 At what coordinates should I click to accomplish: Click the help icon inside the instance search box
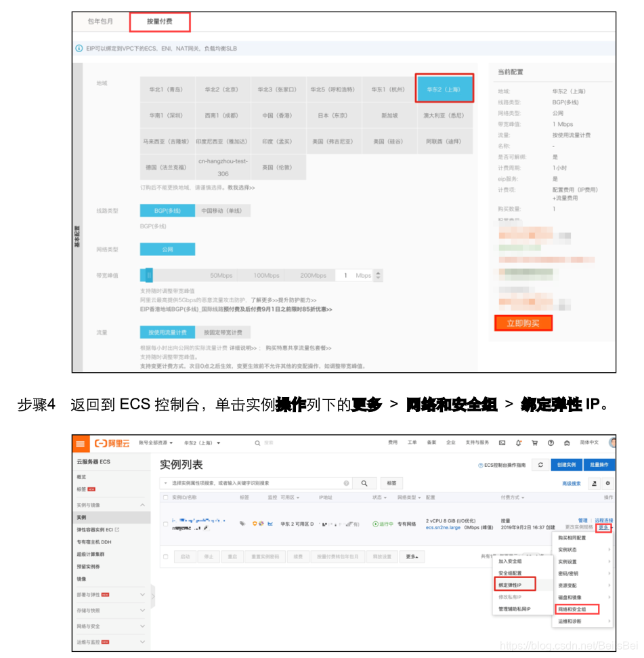pyautogui.click(x=346, y=483)
